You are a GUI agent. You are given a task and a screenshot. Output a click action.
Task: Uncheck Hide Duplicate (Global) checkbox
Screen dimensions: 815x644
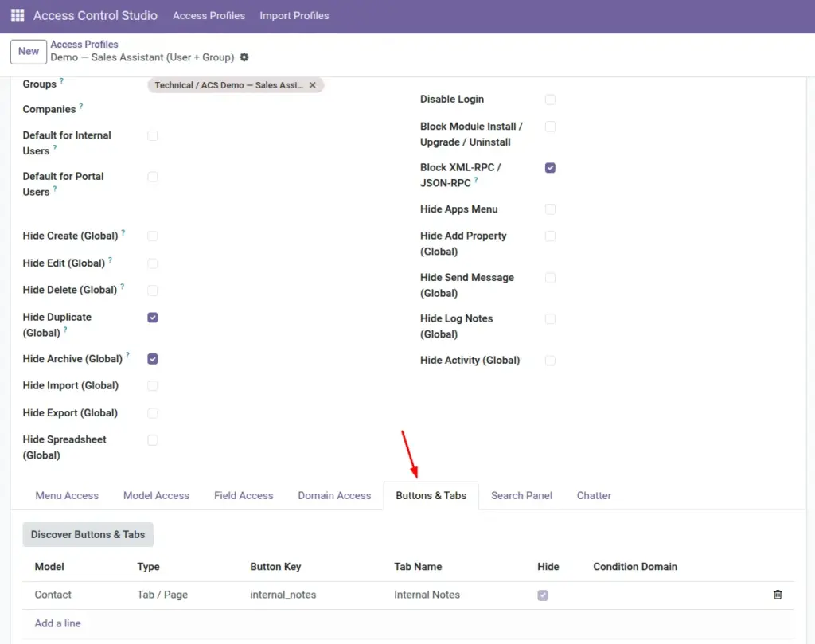tap(152, 318)
